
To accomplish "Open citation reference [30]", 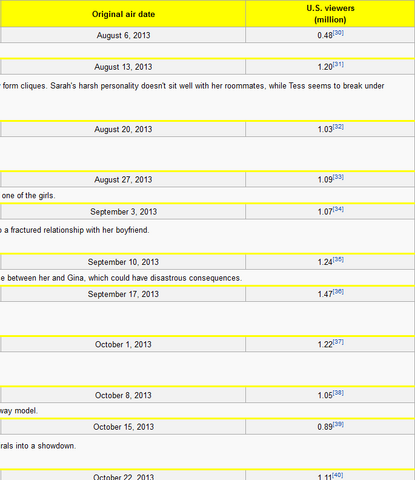I will pos(338,33).
